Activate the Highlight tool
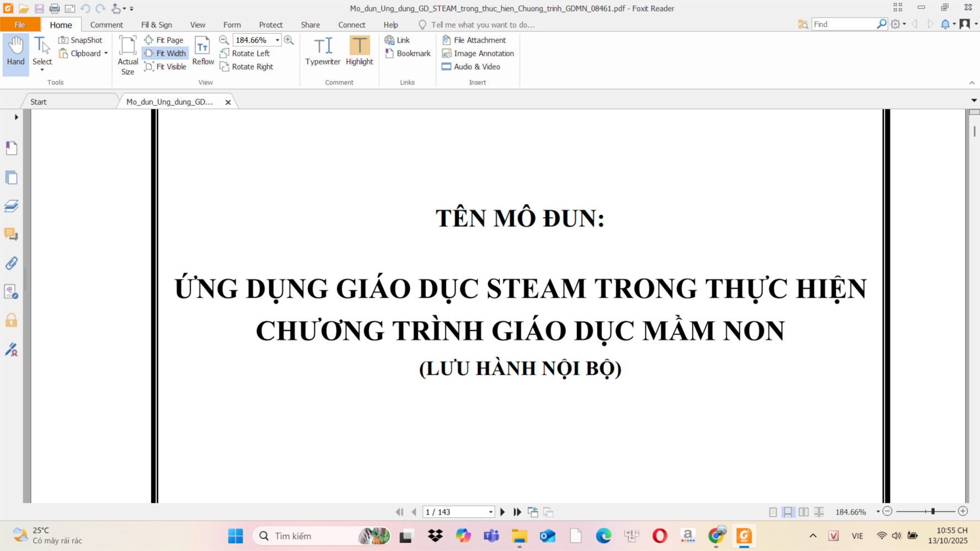 coord(360,52)
